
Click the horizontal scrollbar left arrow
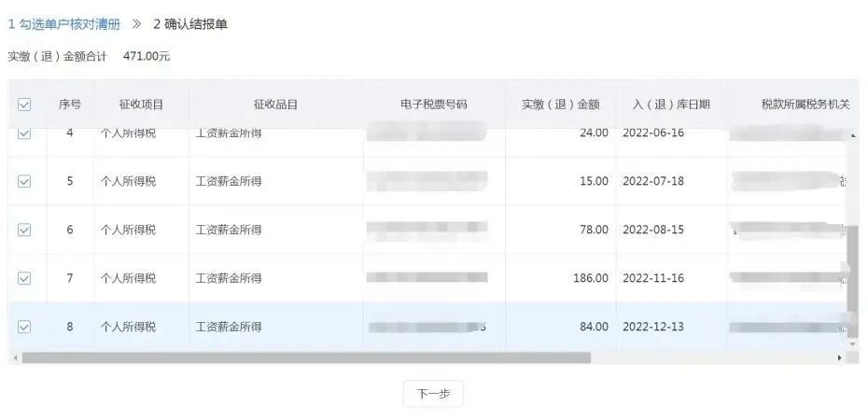[15, 358]
